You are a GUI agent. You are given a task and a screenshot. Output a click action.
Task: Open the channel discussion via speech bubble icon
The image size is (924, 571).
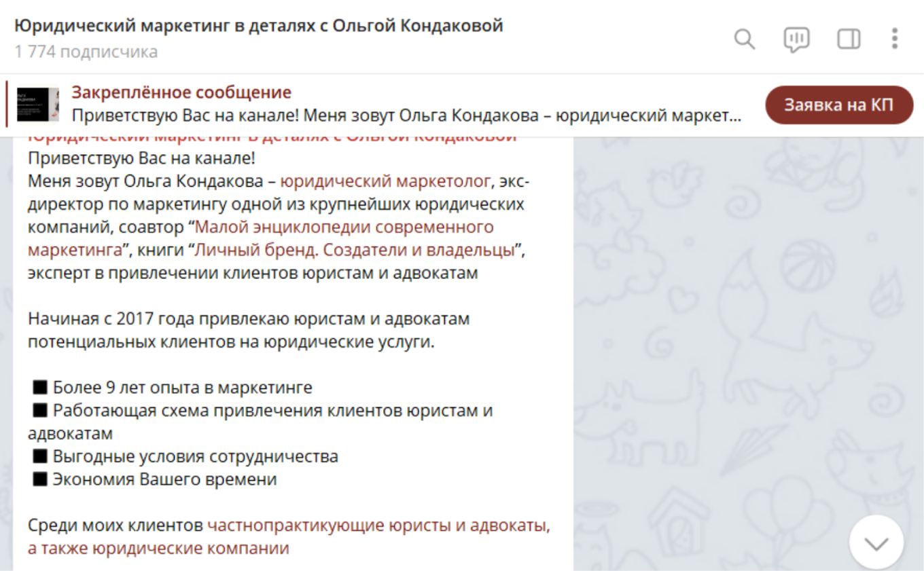[795, 39]
